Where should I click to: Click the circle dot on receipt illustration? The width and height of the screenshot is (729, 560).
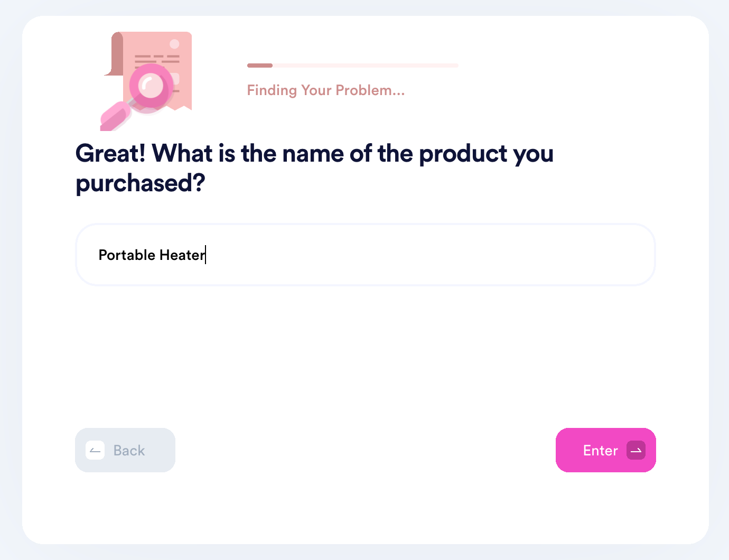[x=174, y=44]
